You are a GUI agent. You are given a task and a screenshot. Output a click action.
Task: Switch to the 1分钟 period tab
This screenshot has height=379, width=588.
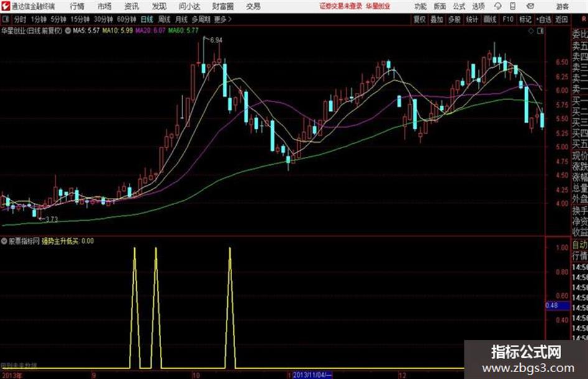(38, 19)
